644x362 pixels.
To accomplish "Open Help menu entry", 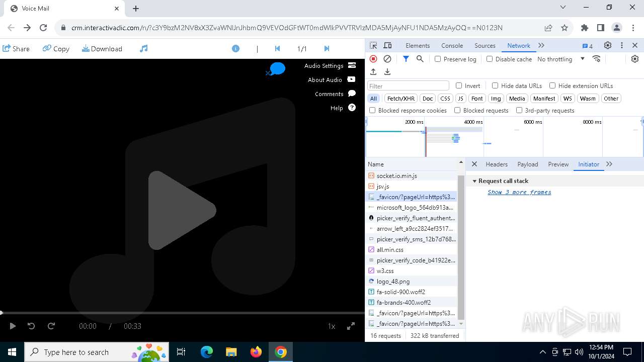I will 343,108.
